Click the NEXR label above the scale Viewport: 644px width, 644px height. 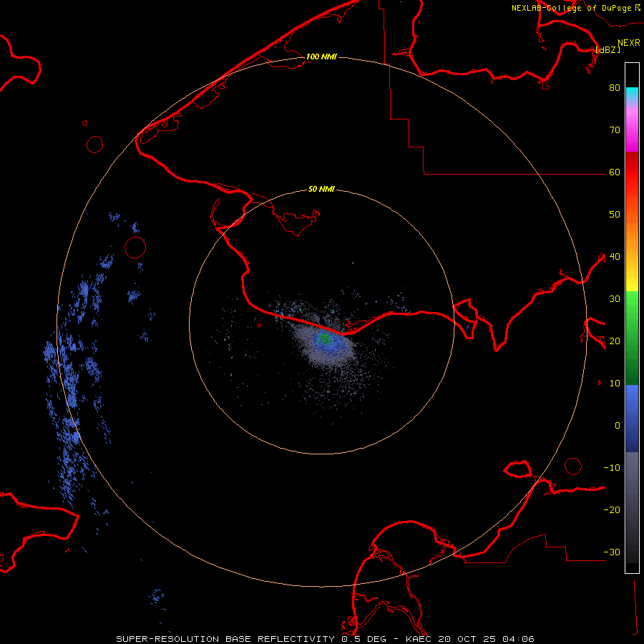point(629,42)
